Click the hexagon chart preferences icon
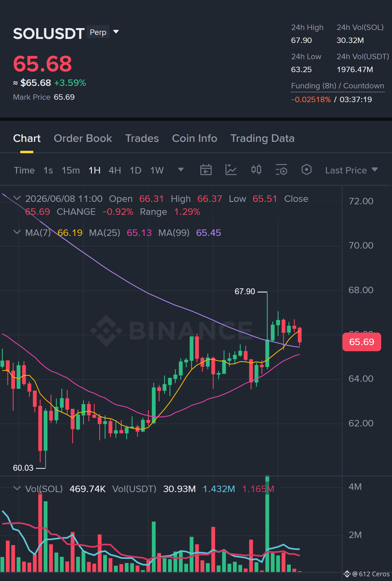Image resolution: width=392 pixels, height=581 pixels. coord(306,170)
